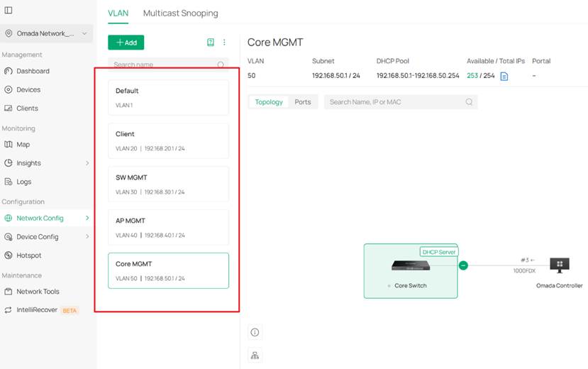Focus the Search name field

click(168, 65)
